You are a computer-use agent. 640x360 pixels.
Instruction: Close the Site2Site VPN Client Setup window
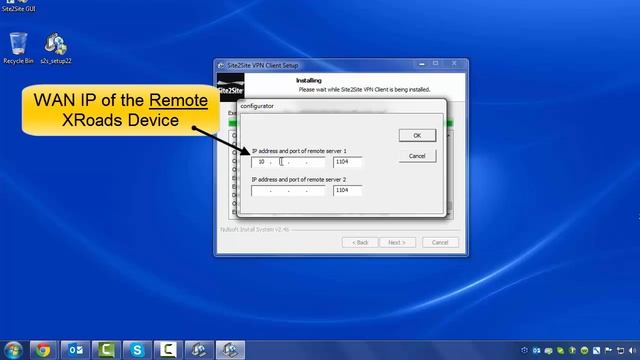coord(454,63)
